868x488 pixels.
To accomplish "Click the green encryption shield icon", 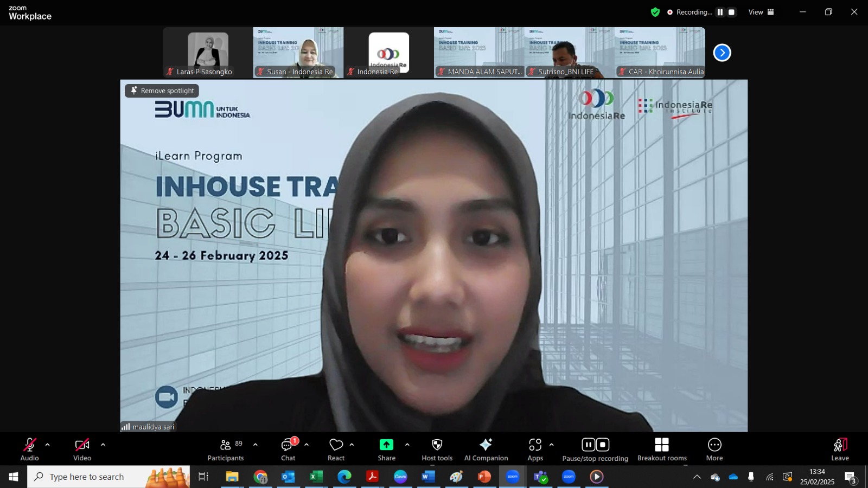I will [x=655, y=12].
